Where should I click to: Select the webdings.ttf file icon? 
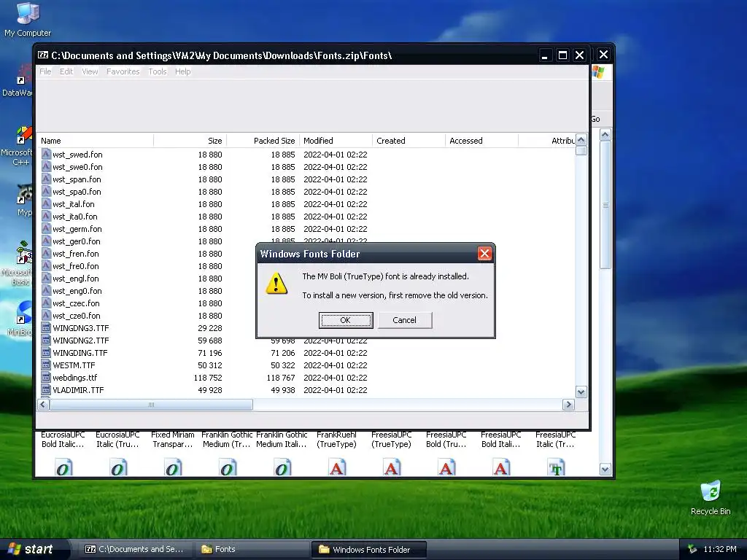click(46, 377)
